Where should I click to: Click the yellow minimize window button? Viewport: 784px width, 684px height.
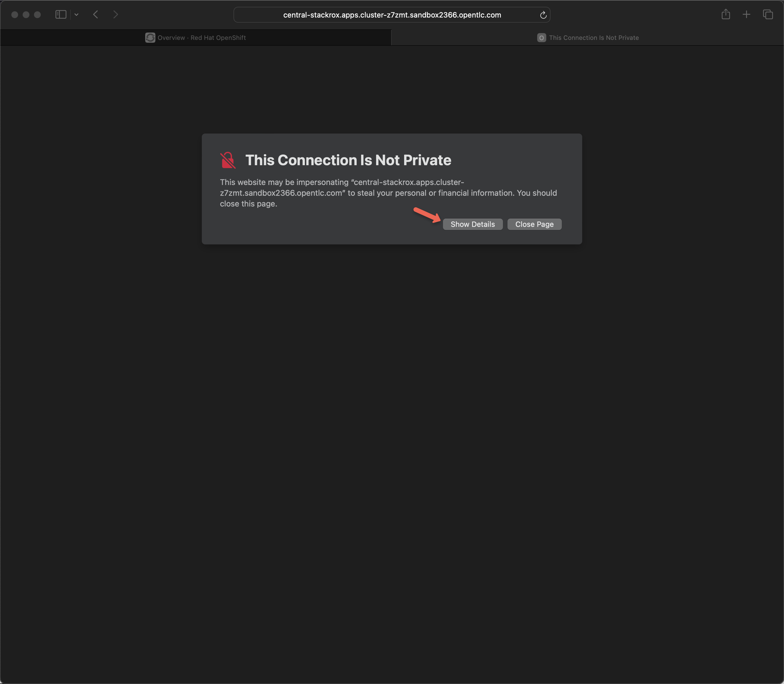pyautogui.click(x=26, y=14)
